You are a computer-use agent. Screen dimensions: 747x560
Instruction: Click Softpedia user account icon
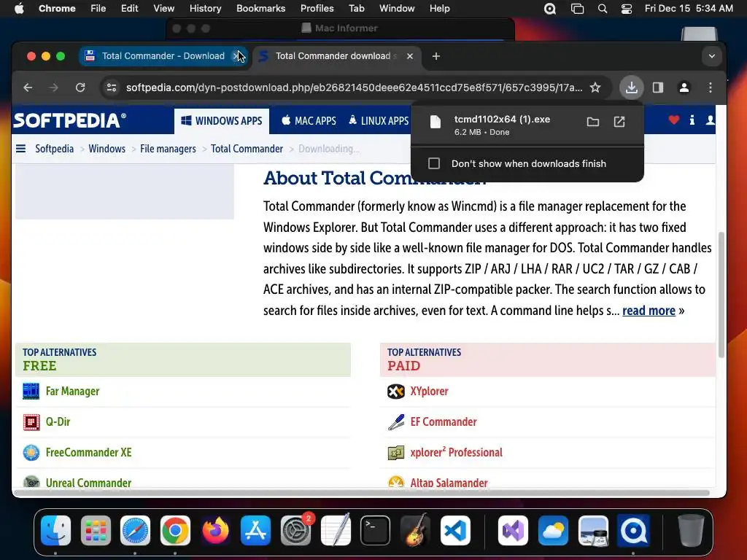point(711,120)
